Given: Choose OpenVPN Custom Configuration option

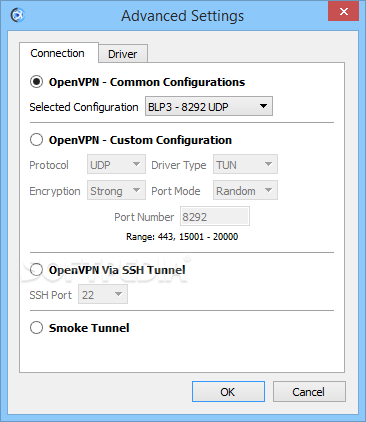Looking at the screenshot, I should click(36, 140).
